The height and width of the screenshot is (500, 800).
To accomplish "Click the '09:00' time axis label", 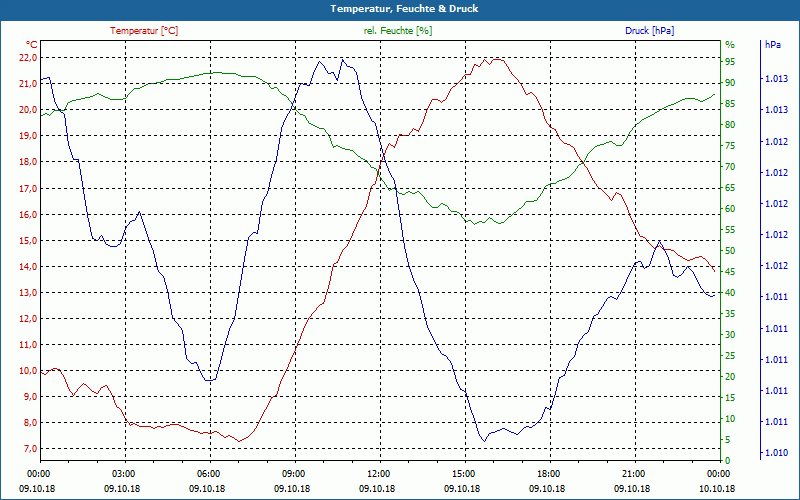I will pos(293,474).
